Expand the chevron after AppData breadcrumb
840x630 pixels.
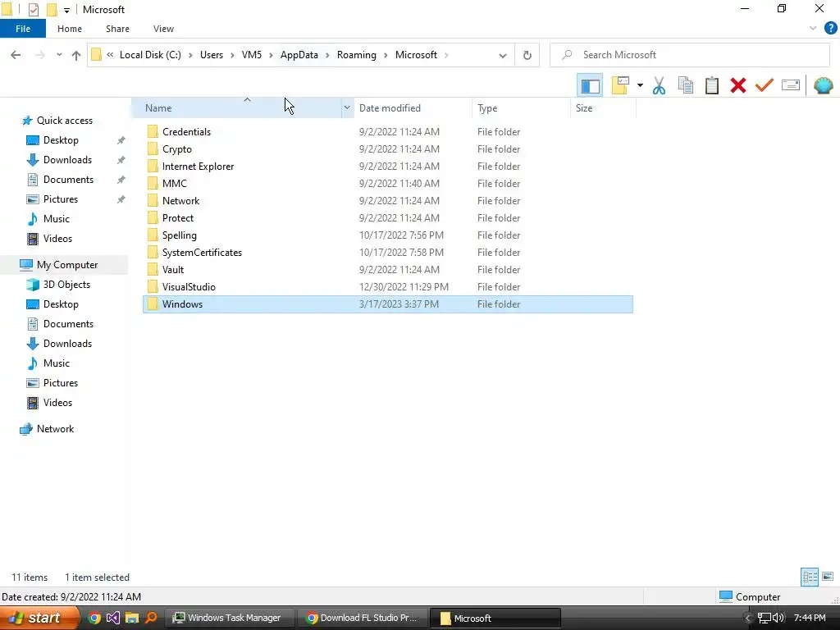click(x=327, y=55)
